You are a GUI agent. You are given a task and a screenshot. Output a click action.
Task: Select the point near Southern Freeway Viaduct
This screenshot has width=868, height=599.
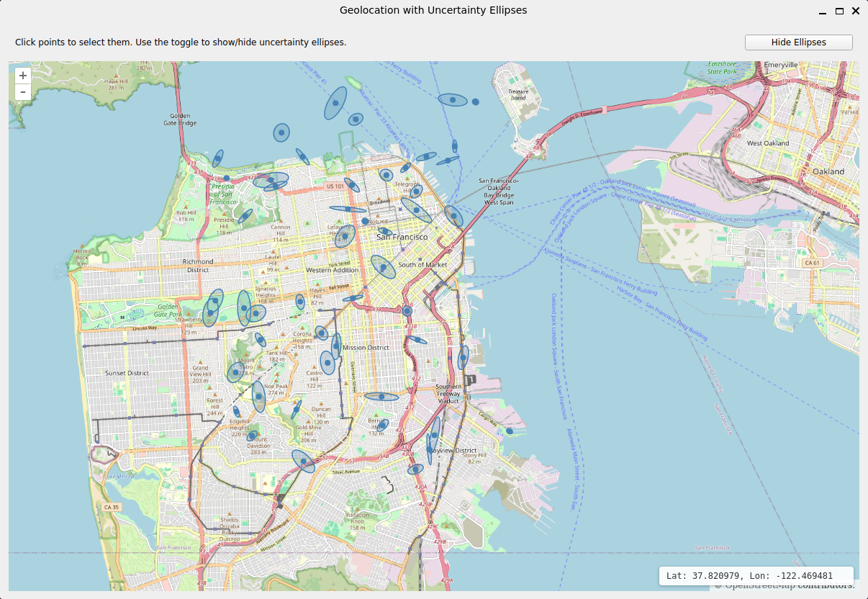click(x=463, y=358)
